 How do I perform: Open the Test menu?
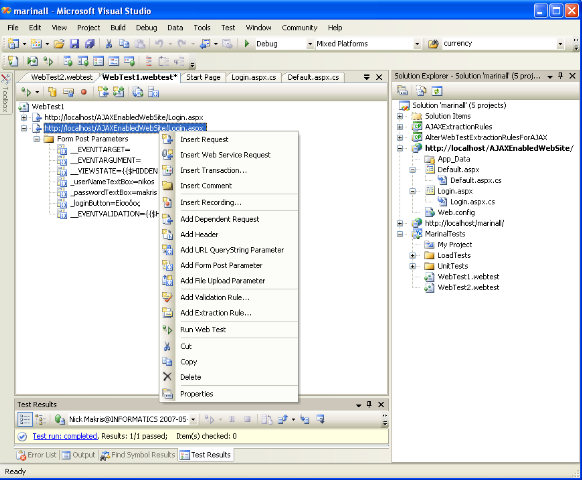(x=228, y=27)
